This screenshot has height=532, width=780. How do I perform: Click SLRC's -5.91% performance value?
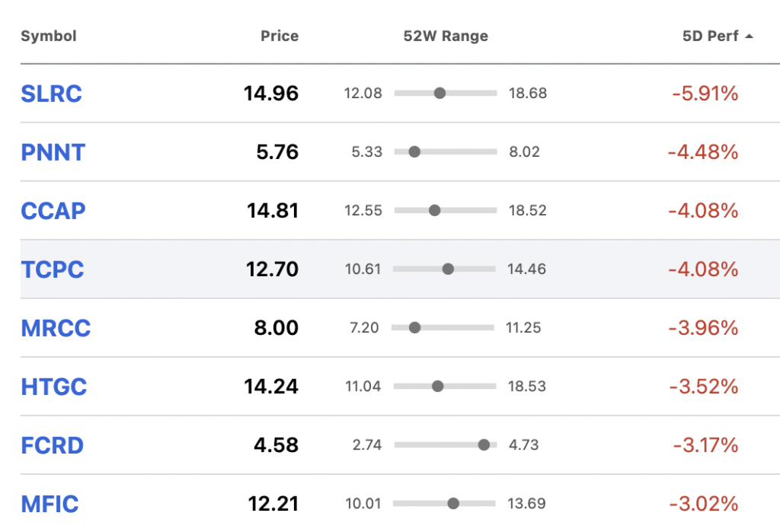(x=705, y=94)
